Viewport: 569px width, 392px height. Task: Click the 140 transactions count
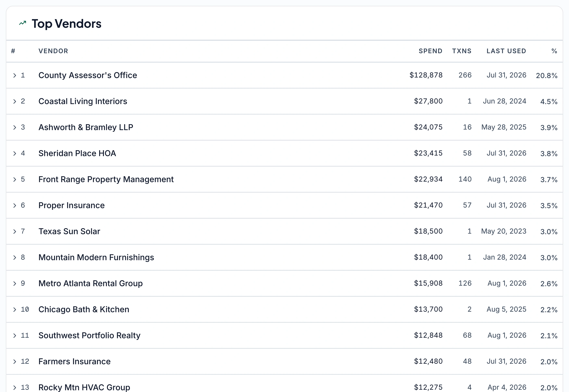465,179
